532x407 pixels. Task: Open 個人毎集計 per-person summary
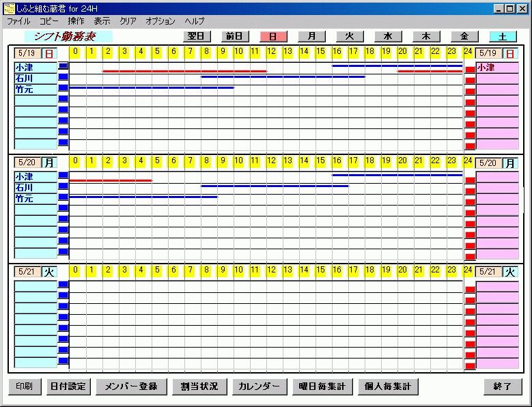tap(388, 387)
